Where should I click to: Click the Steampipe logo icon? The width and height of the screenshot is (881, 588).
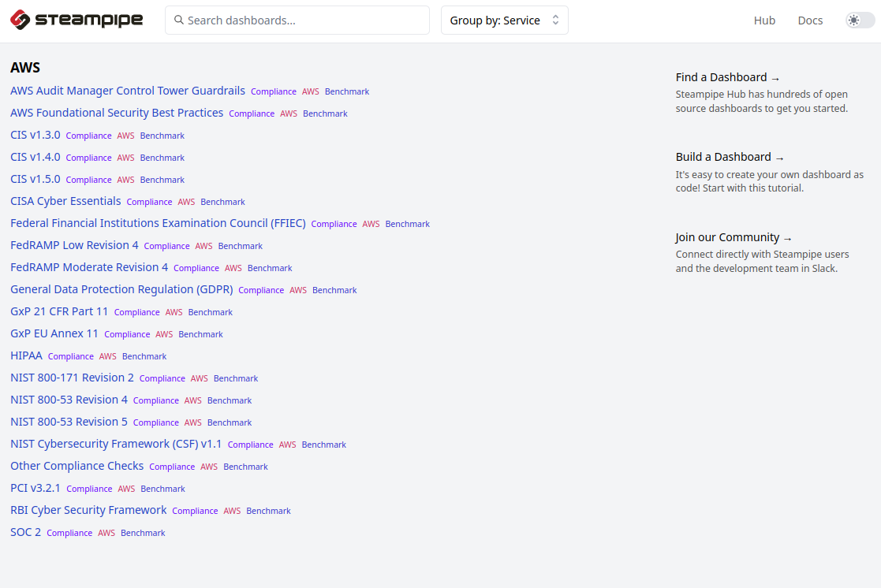click(x=18, y=20)
